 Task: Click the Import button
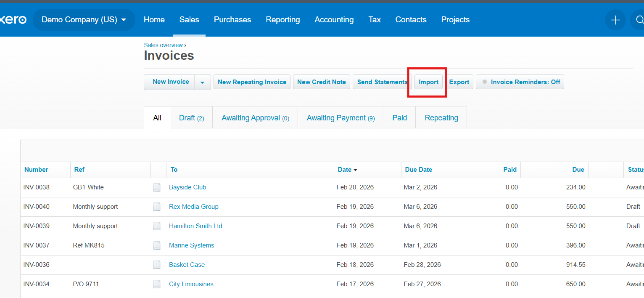tap(428, 82)
